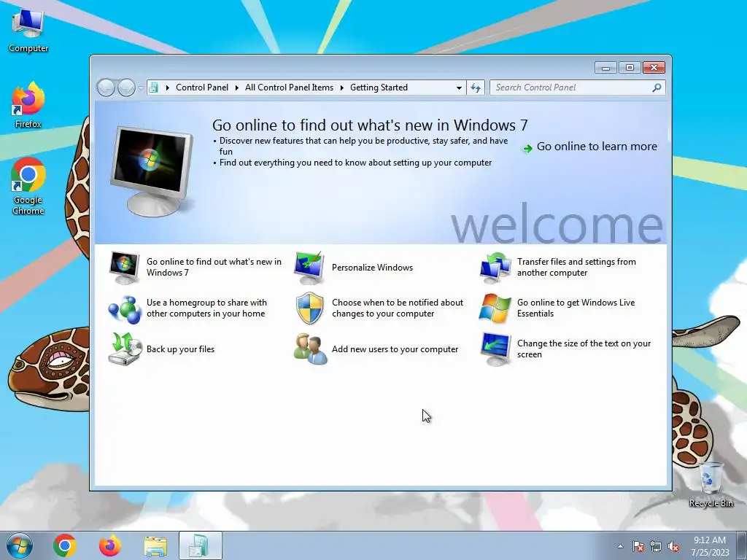Select the homegroup spheres icon
Image resolution: width=747 pixels, height=560 pixels.
[124, 308]
